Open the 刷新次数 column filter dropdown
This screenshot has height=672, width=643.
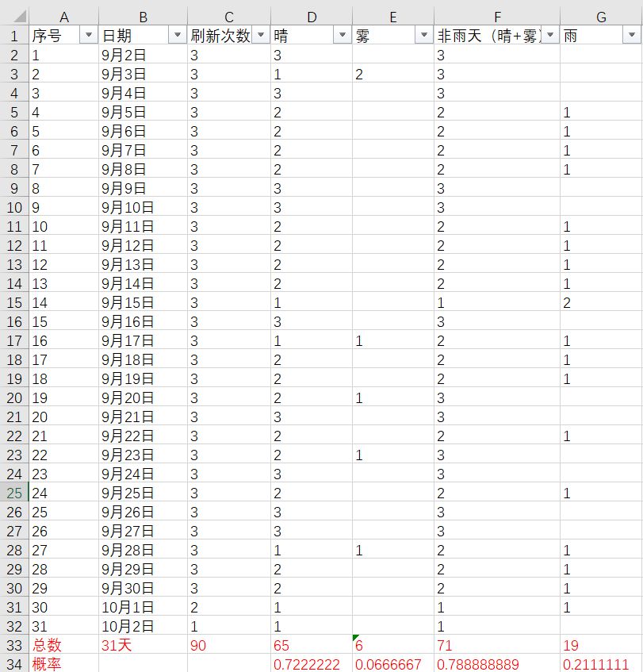[261, 35]
